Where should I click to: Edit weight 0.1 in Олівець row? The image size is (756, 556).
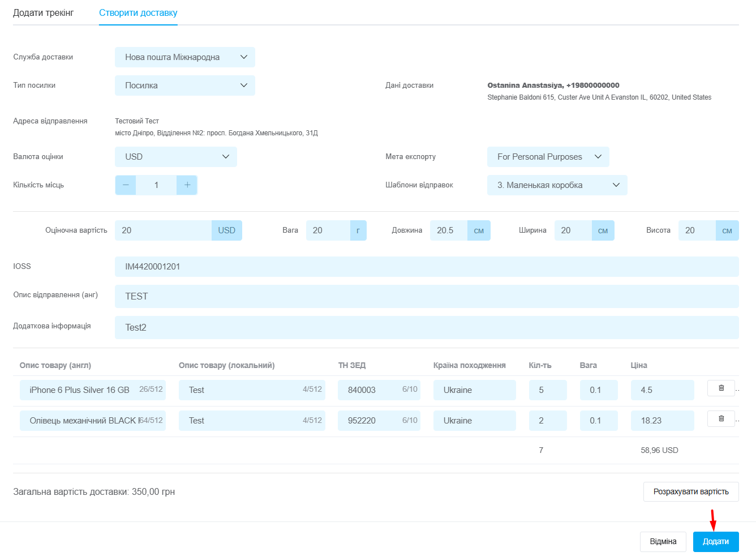click(599, 421)
